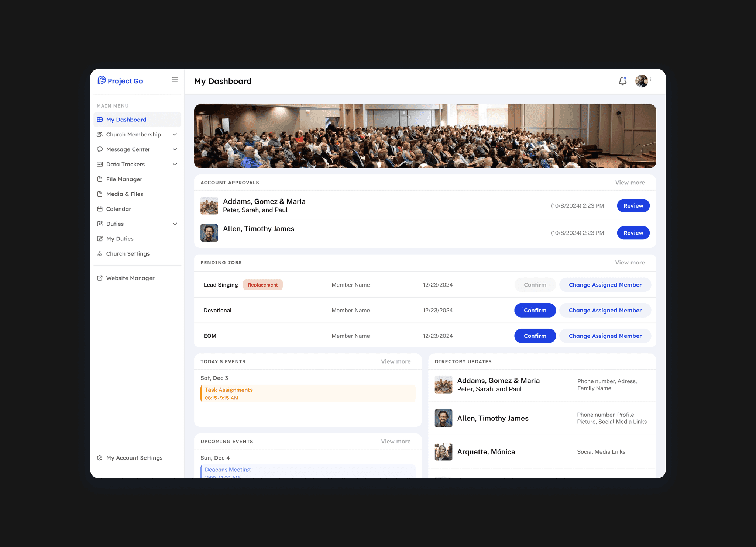756x547 pixels.
Task: Expand the Church Membership chevron
Action: pos(175,135)
